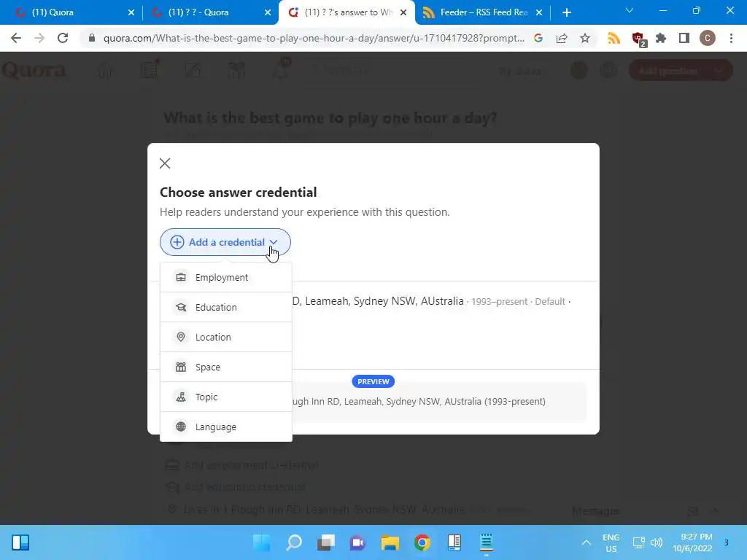Viewport: 747px width, 560px height.
Task: Click the Google icon in address bar
Action: 538,38
